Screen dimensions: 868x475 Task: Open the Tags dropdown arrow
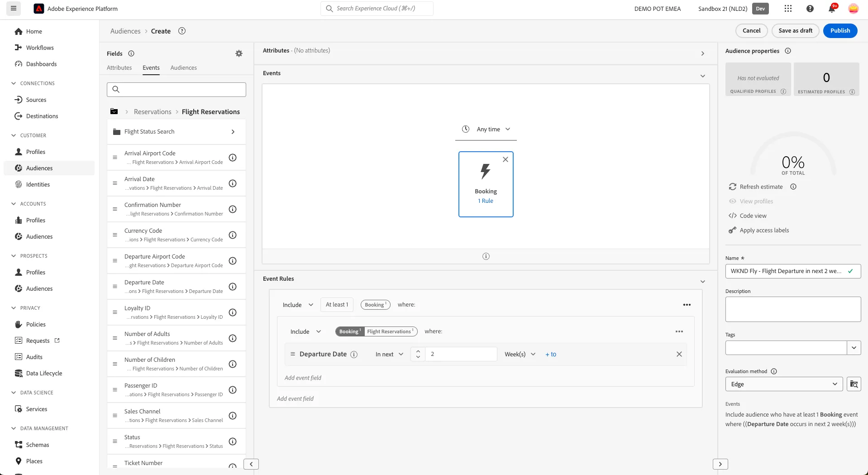click(854, 348)
